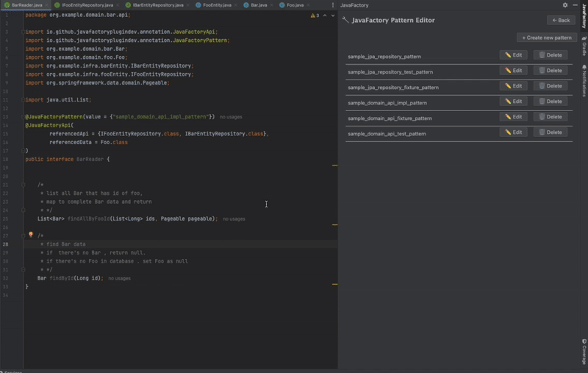The width and height of the screenshot is (588, 373).
Task: Click the warnings indicator in editor
Action: pyautogui.click(x=315, y=15)
